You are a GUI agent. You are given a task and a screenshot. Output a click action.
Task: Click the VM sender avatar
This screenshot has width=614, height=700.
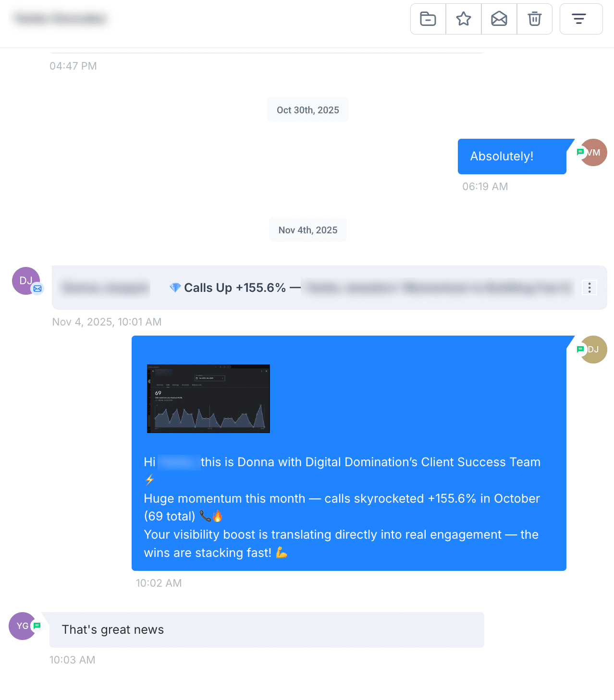(x=594, y=153)
